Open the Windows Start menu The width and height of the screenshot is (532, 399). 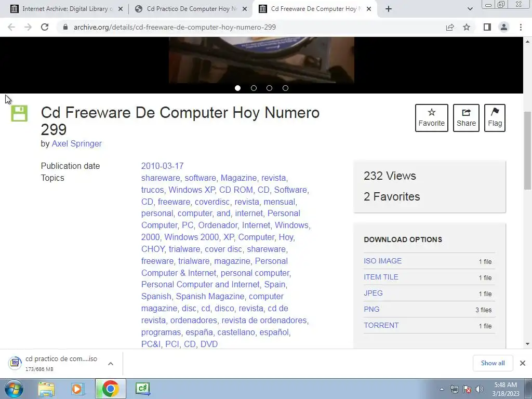click(13, 389)
